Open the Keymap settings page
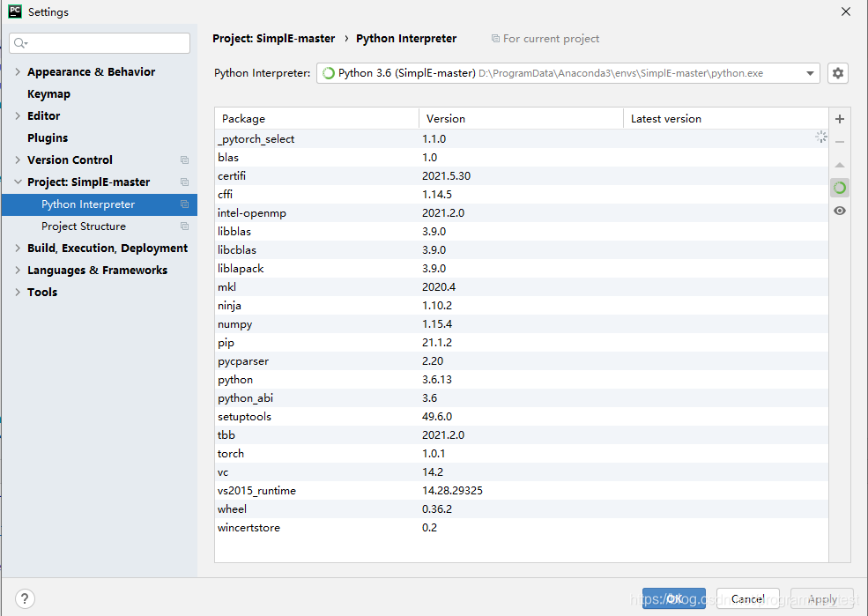The image size is (868, 616). [x=48, y=94]
